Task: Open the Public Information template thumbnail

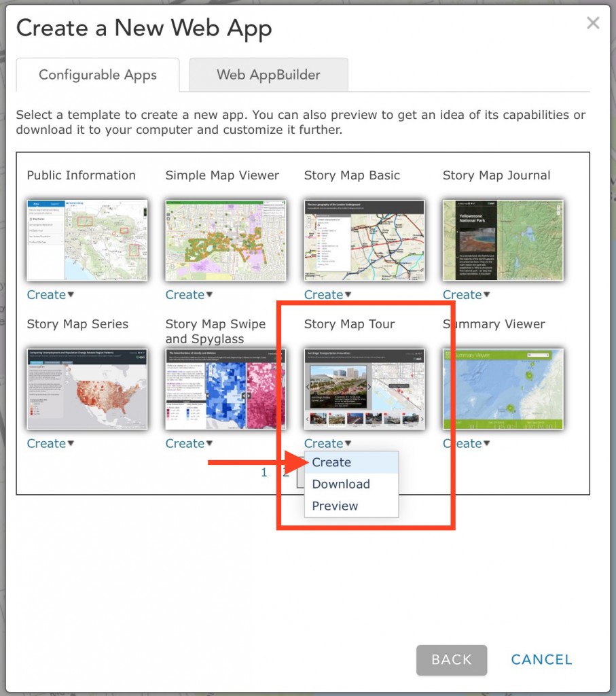Action: [87, 240]
